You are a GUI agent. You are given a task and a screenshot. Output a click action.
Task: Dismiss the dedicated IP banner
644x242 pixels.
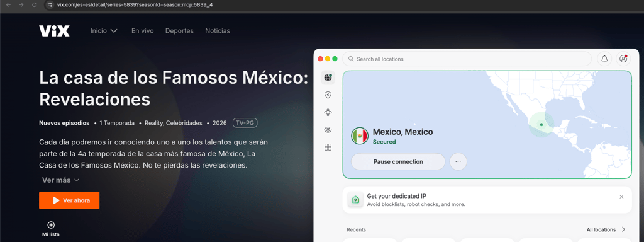pos(621,197)
